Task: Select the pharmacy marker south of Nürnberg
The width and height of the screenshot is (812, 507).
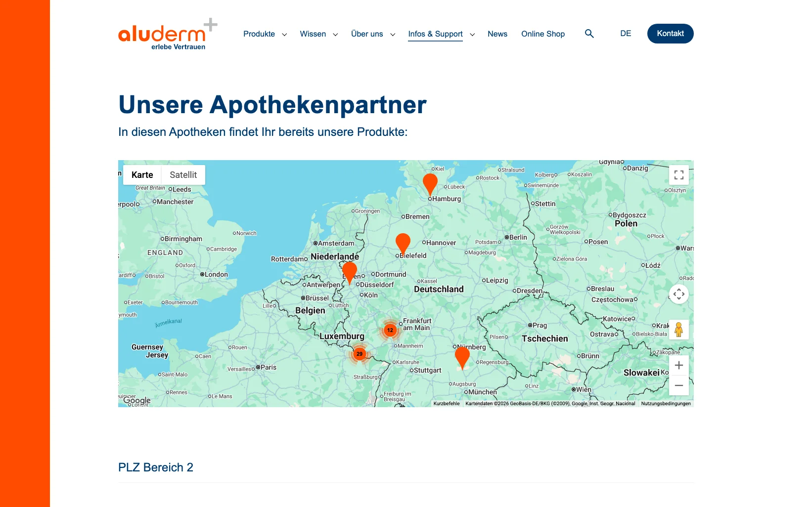Action: [x=462, y=357]
